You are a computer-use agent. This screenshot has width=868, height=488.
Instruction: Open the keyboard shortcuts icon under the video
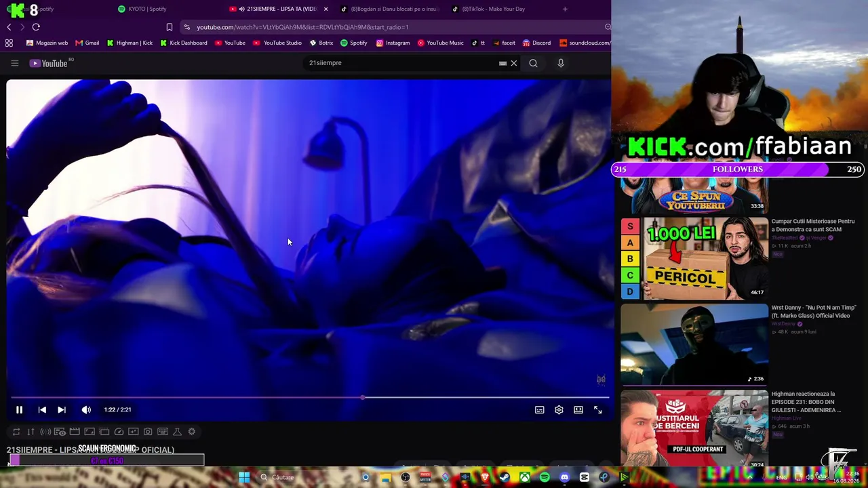(163, 432)
